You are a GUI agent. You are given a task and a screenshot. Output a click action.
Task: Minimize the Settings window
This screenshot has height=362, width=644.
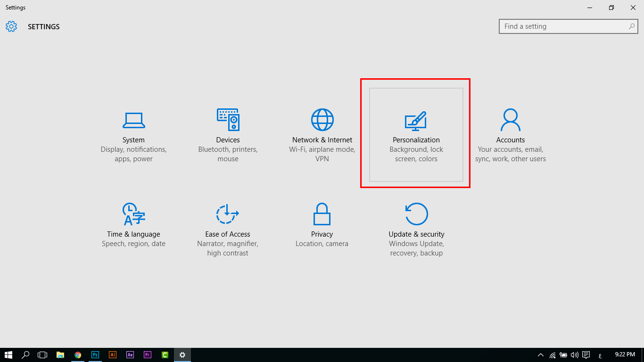tap(590, 8)
